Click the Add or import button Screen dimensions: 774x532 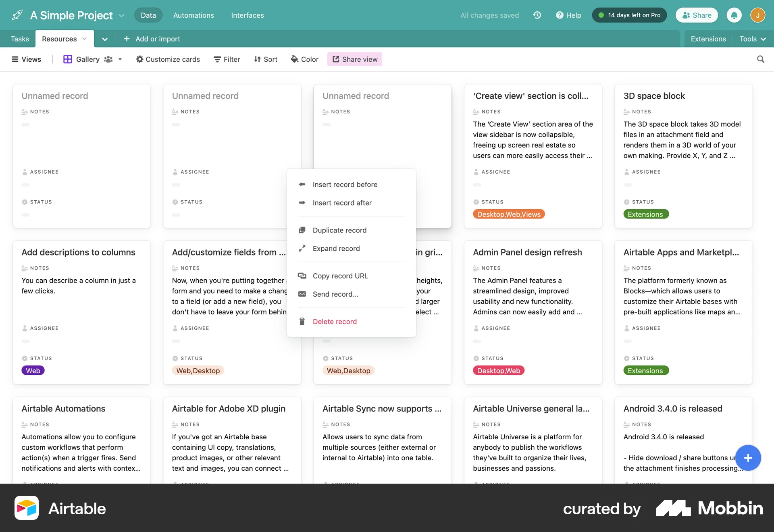coord(152,39)
